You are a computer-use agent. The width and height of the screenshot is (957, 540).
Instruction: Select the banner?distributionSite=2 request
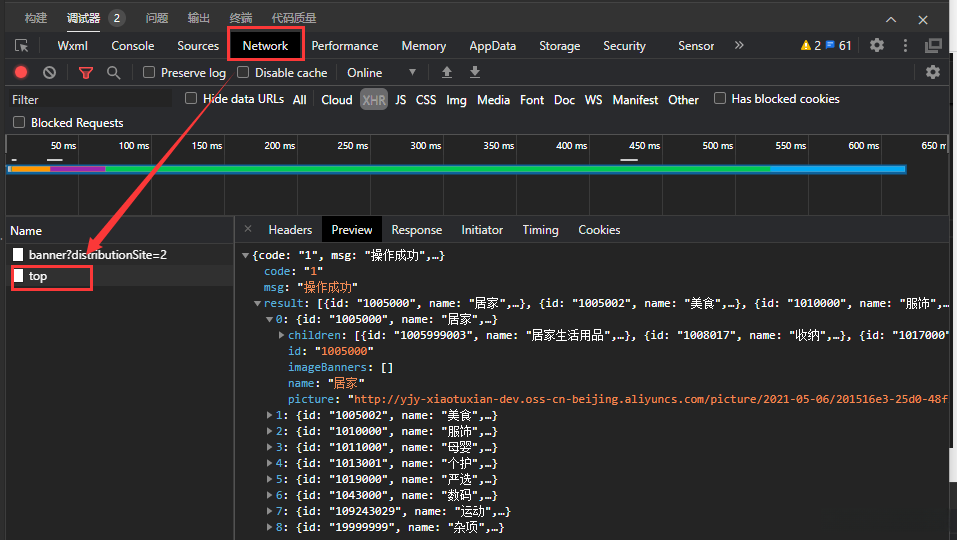[97, 254]
